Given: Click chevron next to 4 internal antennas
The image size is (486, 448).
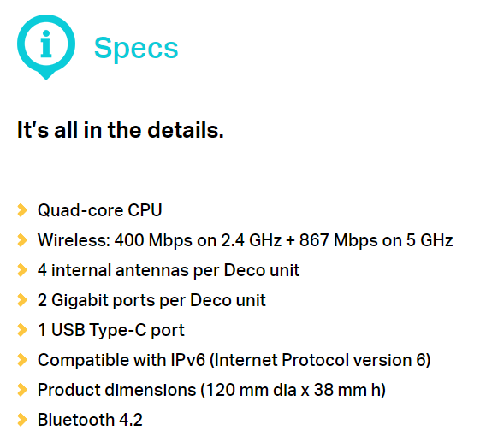Looking at the screenshot, I should tap(22, 270).
